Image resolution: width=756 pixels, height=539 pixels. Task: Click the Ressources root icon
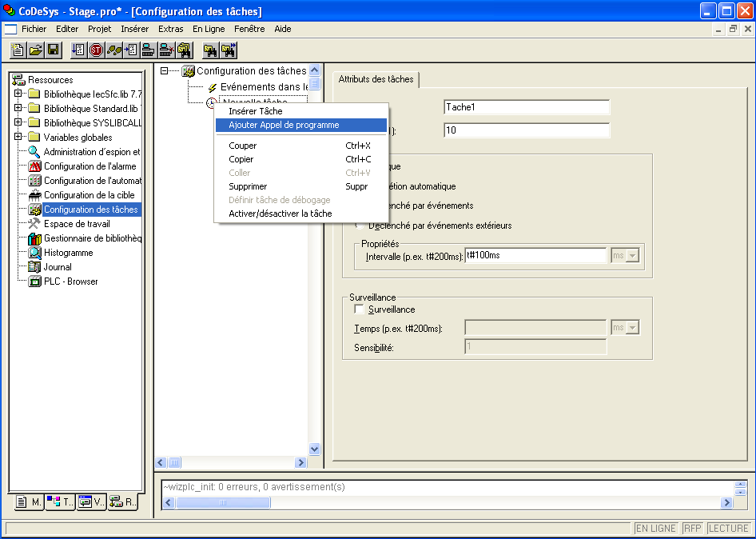[x=18, y=80]
